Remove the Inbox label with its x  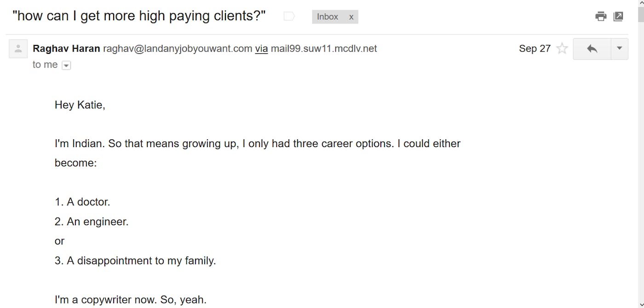(x=351, y=17)
